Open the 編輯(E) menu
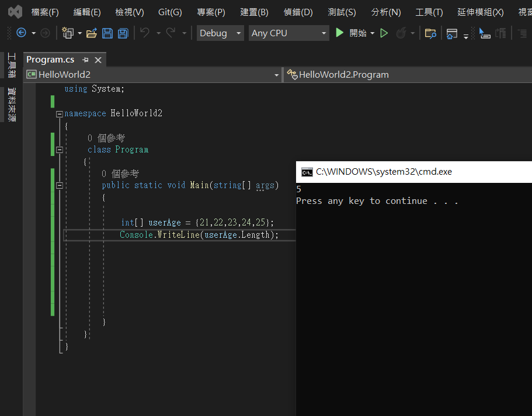Image resolution: width=532 pixels, height=416 pixels. click(87, 12)
